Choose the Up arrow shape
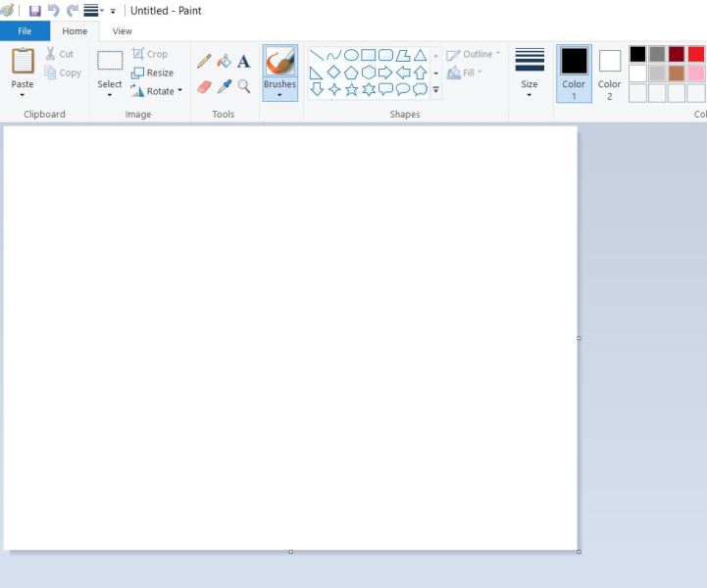Viewport: 707px width, 588px height. point(421,73)
